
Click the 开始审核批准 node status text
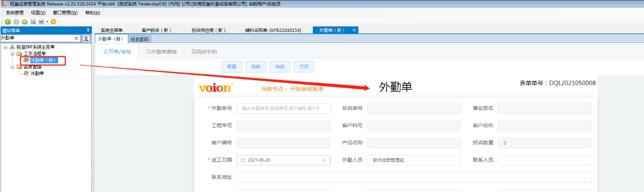[x=307, y=89]
